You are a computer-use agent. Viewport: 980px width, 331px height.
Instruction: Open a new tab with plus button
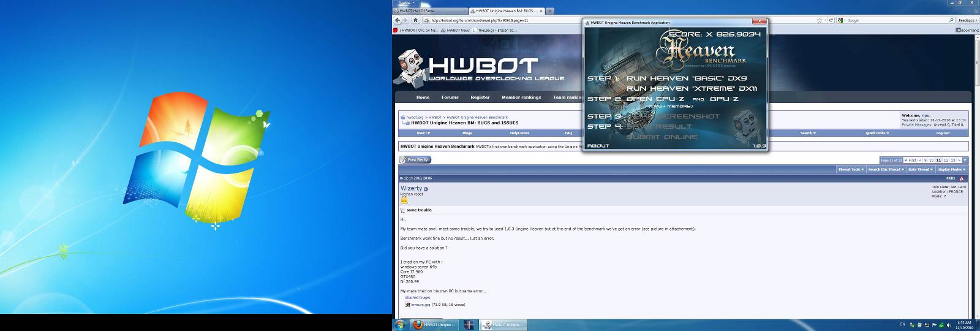pos(550,11)
